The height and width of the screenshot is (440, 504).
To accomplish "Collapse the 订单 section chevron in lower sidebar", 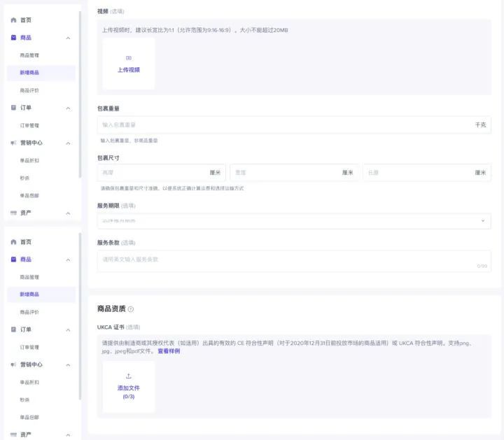I will [68, 329].
